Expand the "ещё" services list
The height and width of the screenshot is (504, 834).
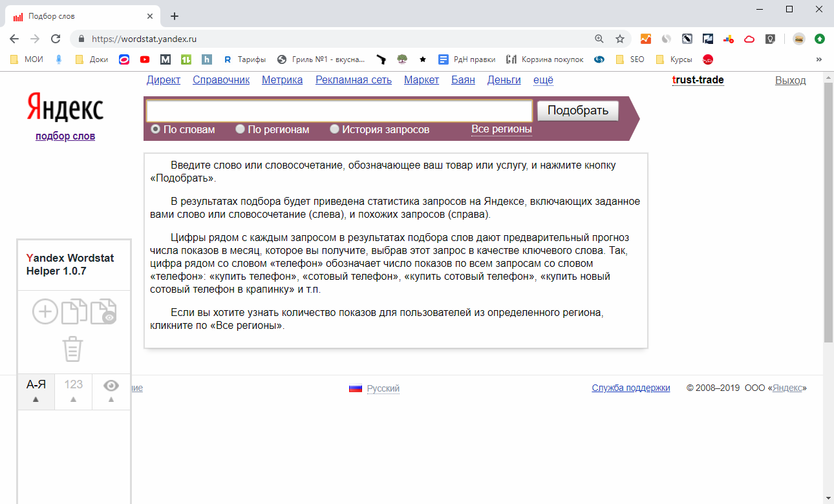coord(543,80)
